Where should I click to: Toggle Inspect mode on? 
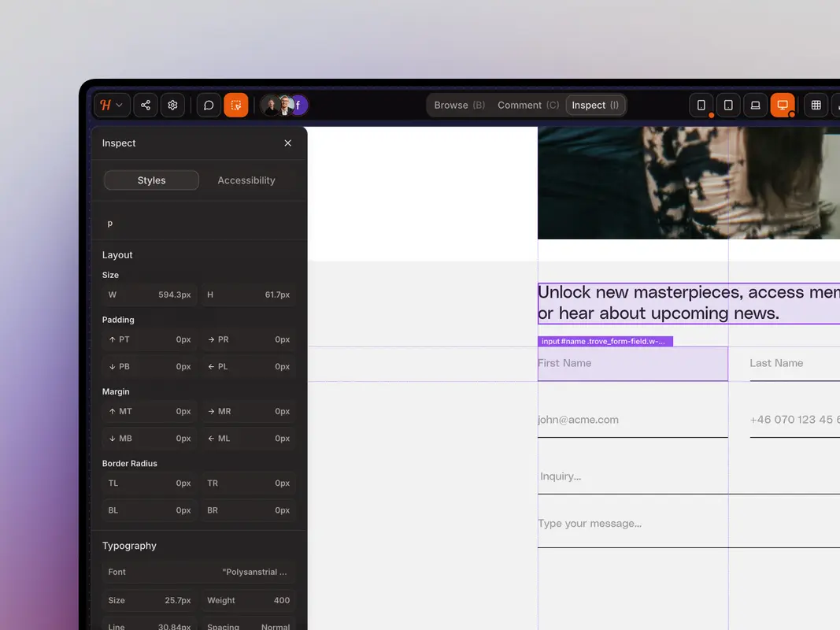click(x=596, y=105)
